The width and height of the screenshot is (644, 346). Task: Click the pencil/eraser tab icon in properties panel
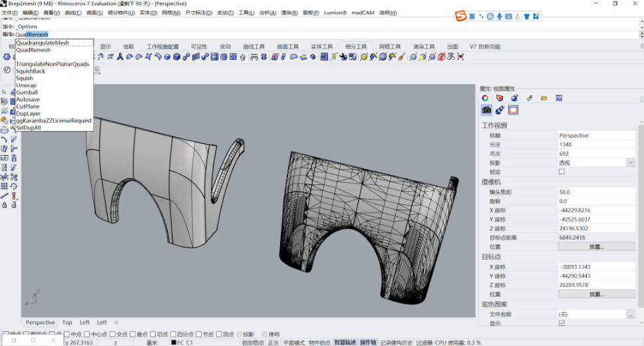point(530,98)
